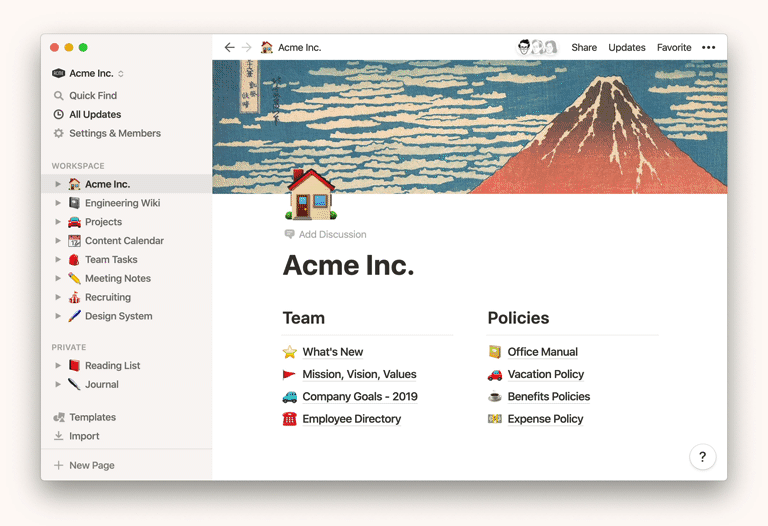The height and width of the screenshot is (526, 768).
Task: Click Share in the top bar
Action: [x=584, y=47]
